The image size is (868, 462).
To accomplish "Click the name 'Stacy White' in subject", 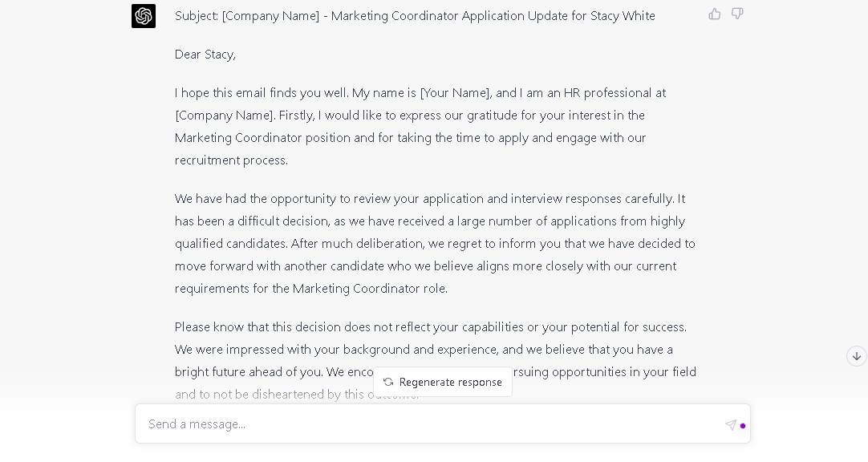I will [623, 16].
